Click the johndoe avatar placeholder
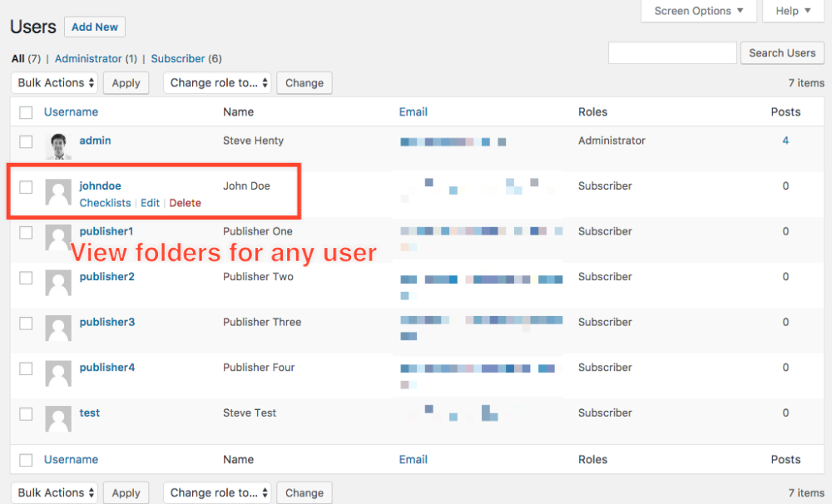 pos(58,191)
